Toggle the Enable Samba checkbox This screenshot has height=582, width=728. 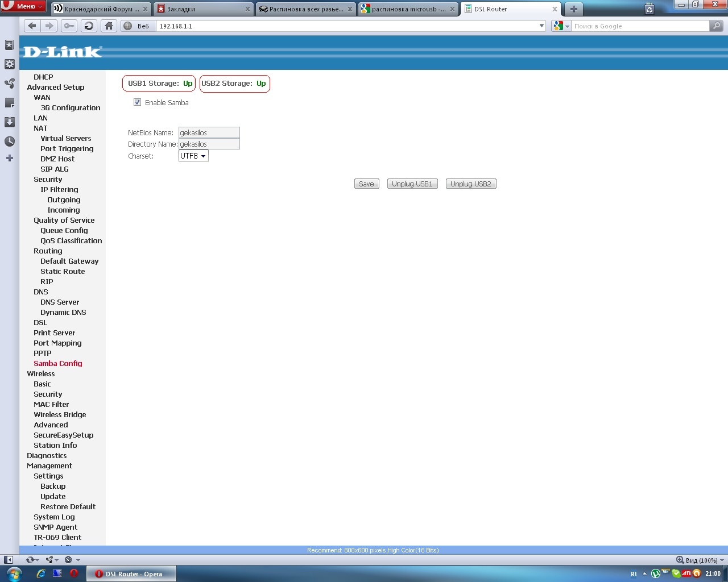(137, 102)
